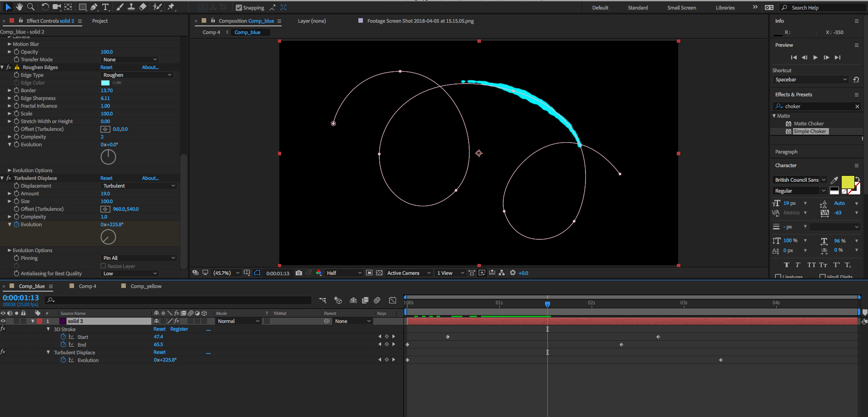The image size is (868, 417).
Task: Click Play button in Preview panel
Action: [x=815, y=57]
